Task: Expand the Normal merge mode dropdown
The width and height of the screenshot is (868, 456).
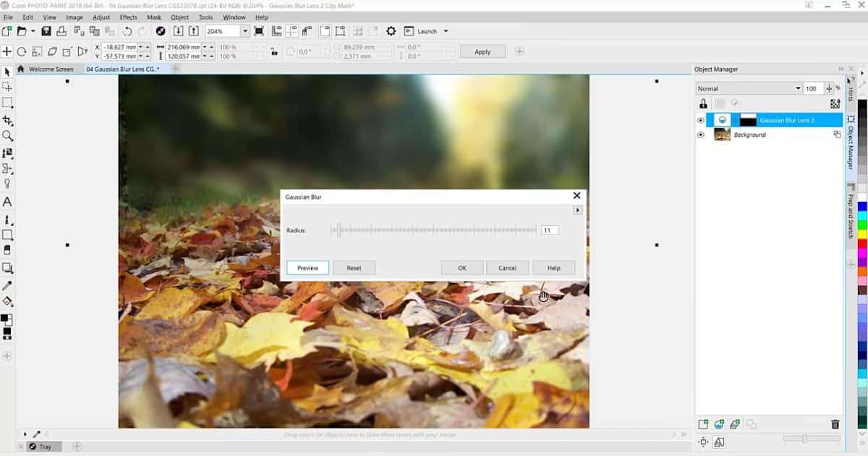Action: tap(798, 88)
